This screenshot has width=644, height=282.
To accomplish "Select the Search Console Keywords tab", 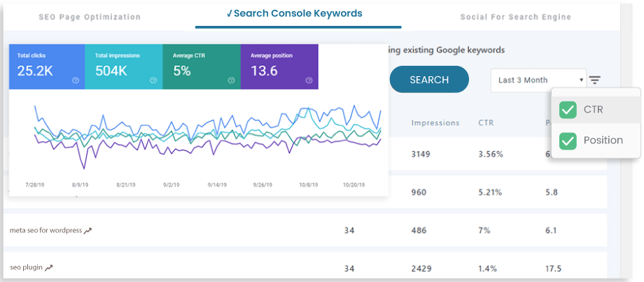I will pos(298,14).
